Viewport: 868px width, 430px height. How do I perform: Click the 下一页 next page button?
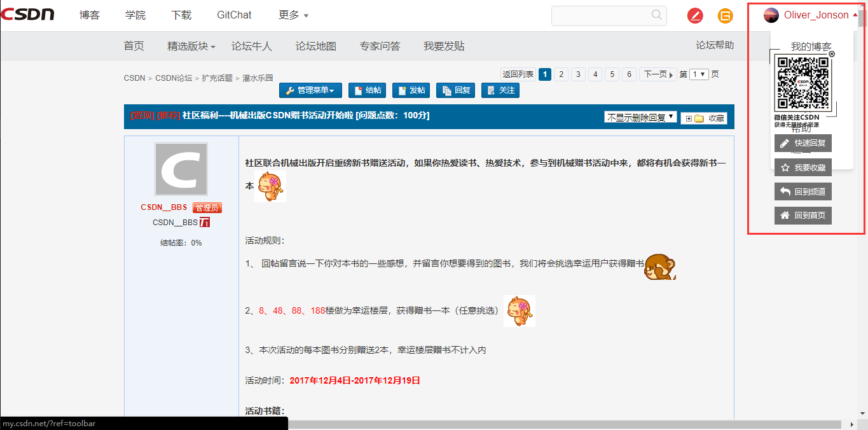pos(658,74)
